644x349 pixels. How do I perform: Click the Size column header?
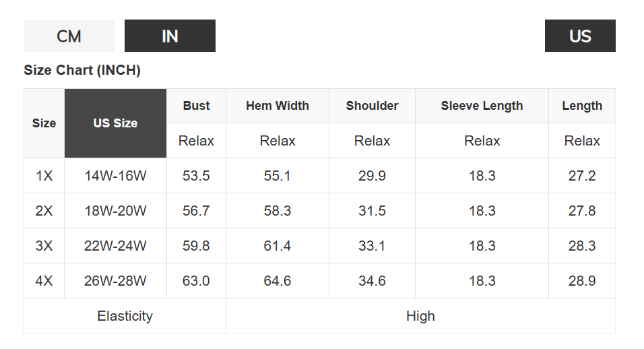point(44,123)
